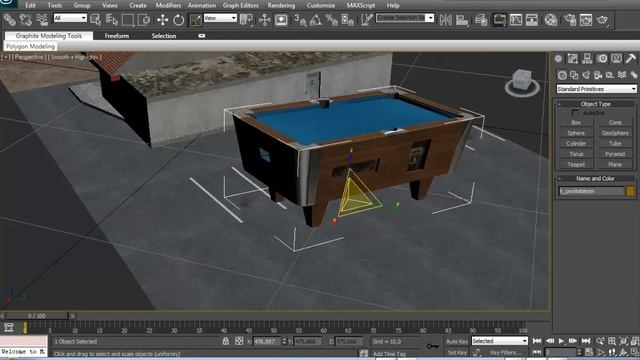The height and width of the screenshot is (360, 640).
Task: Select the Link tool icon
Action: tap(10, 20)
